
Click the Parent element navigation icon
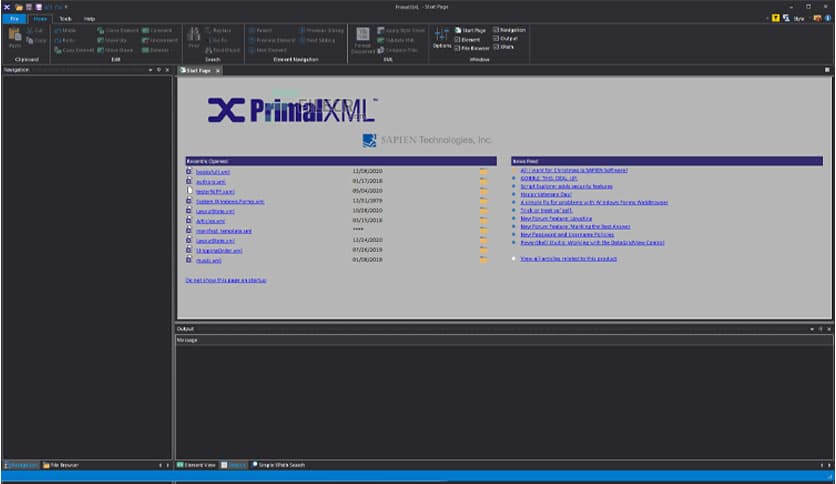tap(252, 31)
